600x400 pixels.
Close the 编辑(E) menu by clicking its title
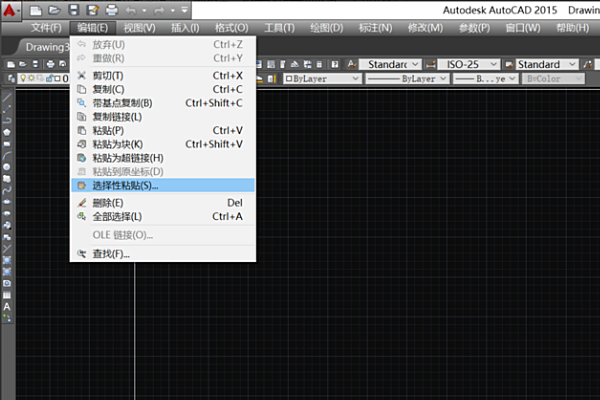tap(92, 28)
